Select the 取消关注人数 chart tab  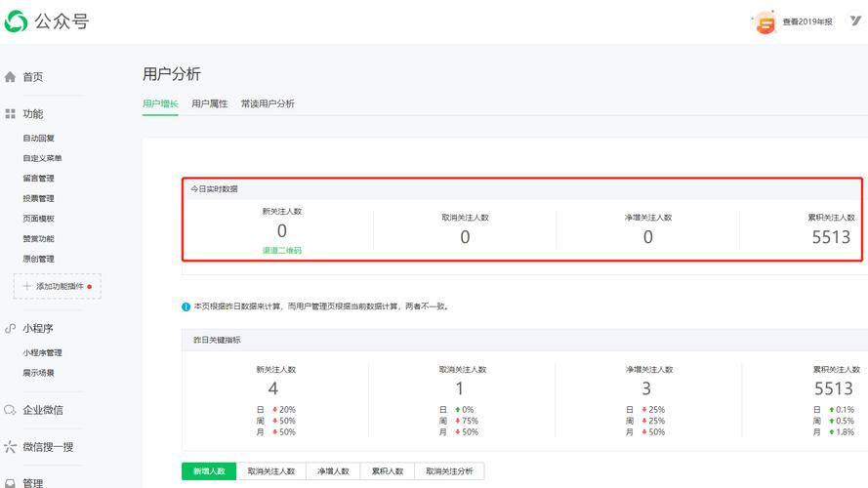point(271,471)
